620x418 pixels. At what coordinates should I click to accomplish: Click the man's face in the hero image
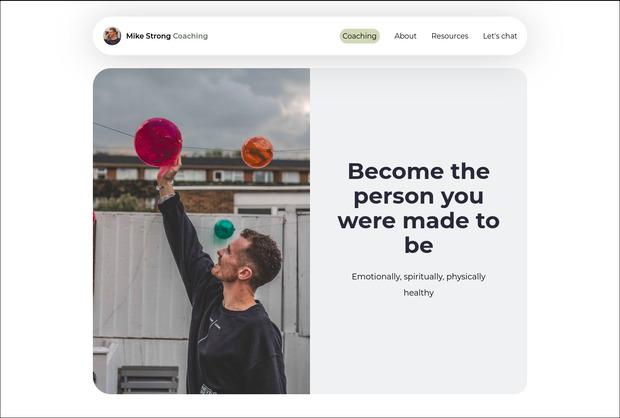[x=231, y=260]
